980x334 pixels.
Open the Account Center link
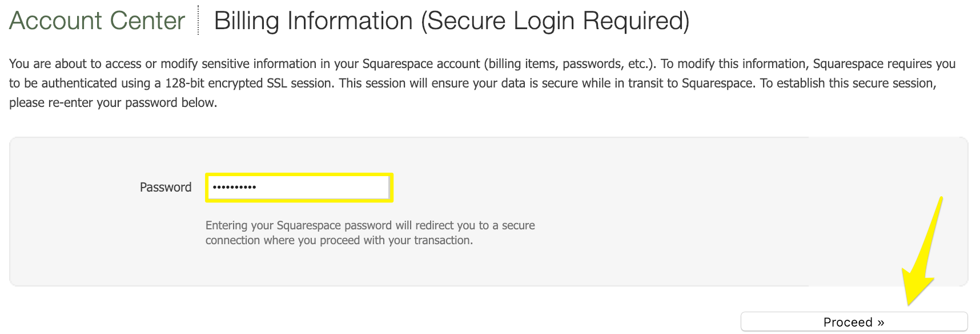(97, 21)
